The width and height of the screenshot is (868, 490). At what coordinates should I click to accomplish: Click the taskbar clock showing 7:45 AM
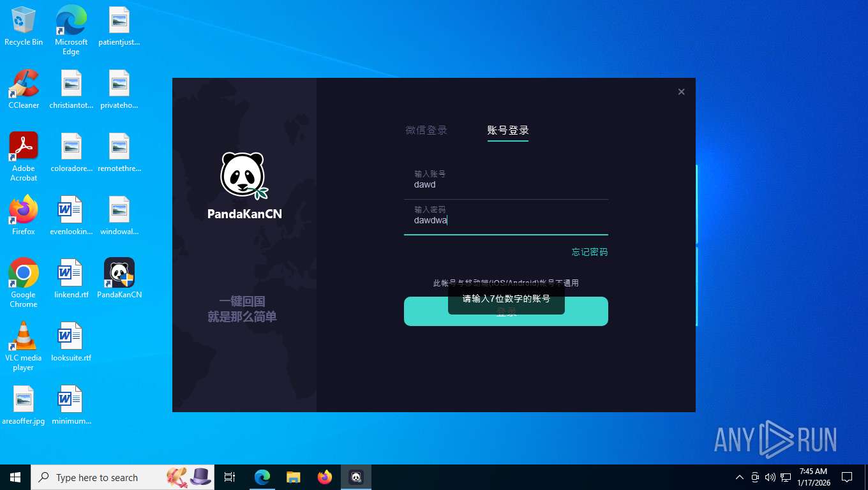click(x=814, y=477)
